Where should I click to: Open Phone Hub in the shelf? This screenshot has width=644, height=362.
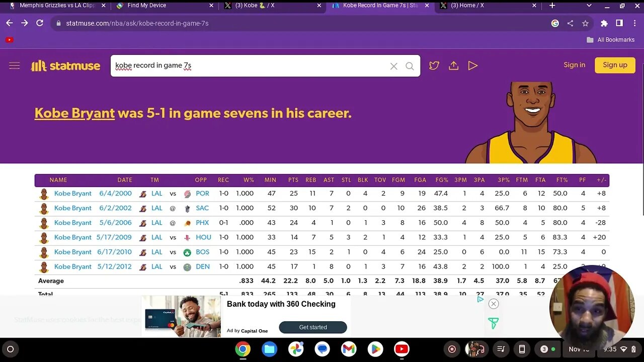click(522, 349)
